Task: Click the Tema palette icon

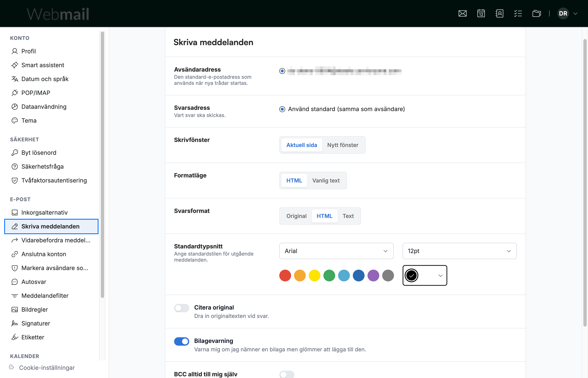Action: tap(15, 121)
